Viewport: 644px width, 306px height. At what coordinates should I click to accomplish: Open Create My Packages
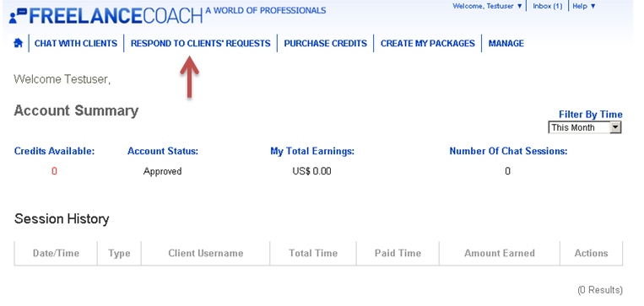coord(428,44)
